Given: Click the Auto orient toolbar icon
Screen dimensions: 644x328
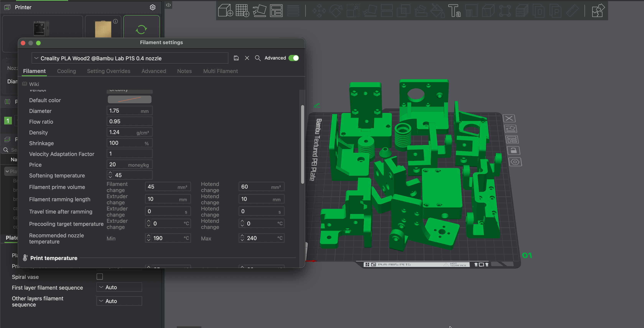Looking at the screenshot, I should tap(259, 11).
